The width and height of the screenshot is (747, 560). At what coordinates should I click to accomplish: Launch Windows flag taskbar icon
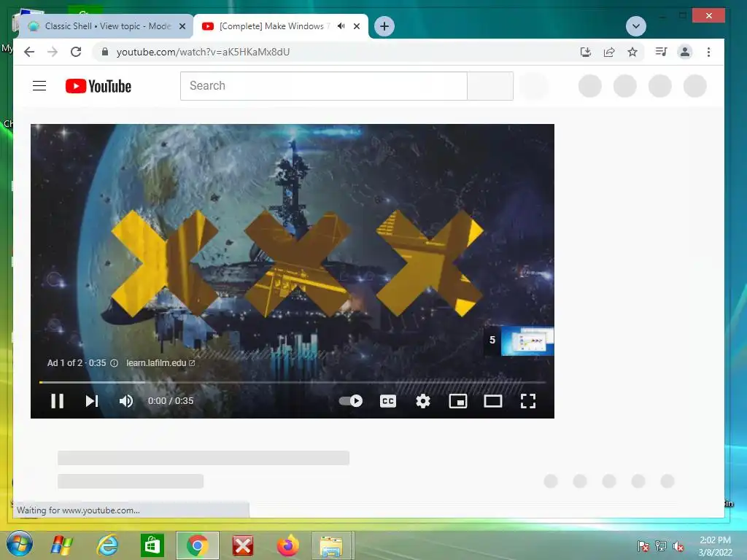click(x=62, y=545)
